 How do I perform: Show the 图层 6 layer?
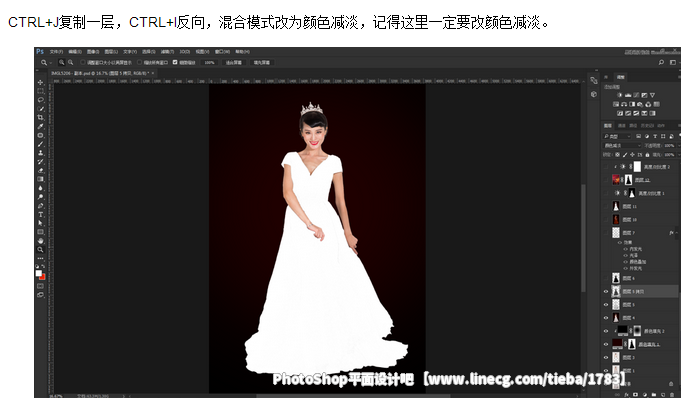tap(606, 279)
